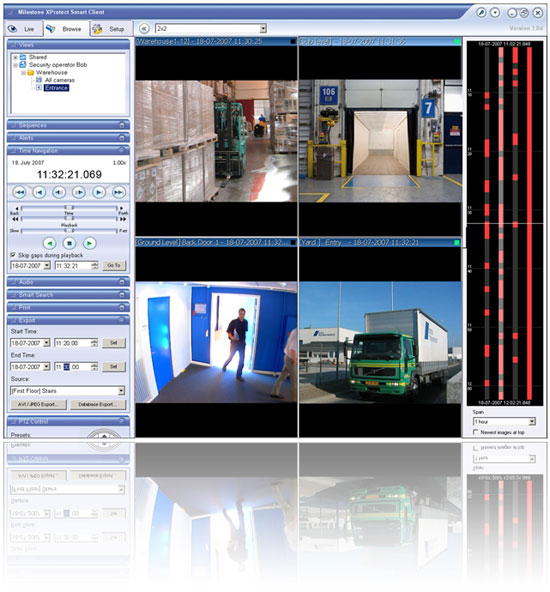Viewport: 550px width, 592px height.
Task: Click the AVI/JPEG Export button
Action: pyautogui.click(x=39, y=404)
